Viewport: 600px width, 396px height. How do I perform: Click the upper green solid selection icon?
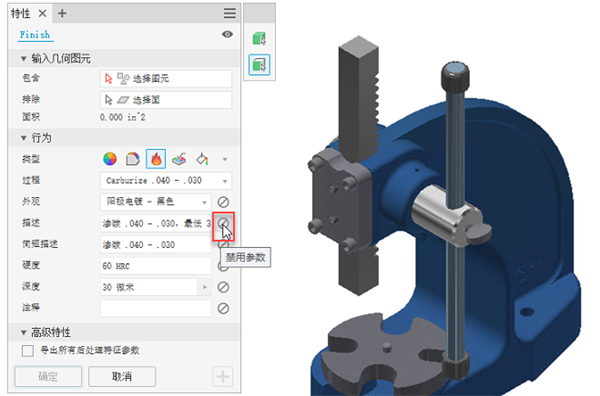click(259, 39)
